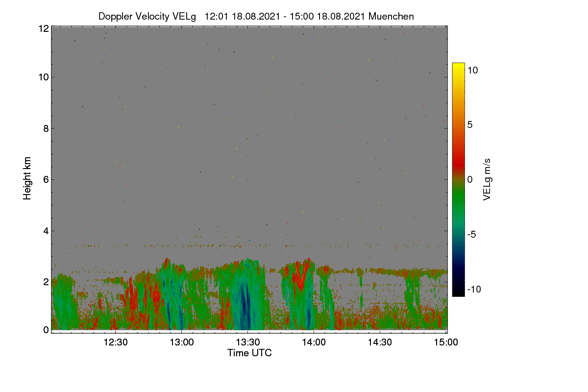588x392 pixels.
Task: Click the plot title Doppler Velocity VELg
Action: [x=147, y=16]
